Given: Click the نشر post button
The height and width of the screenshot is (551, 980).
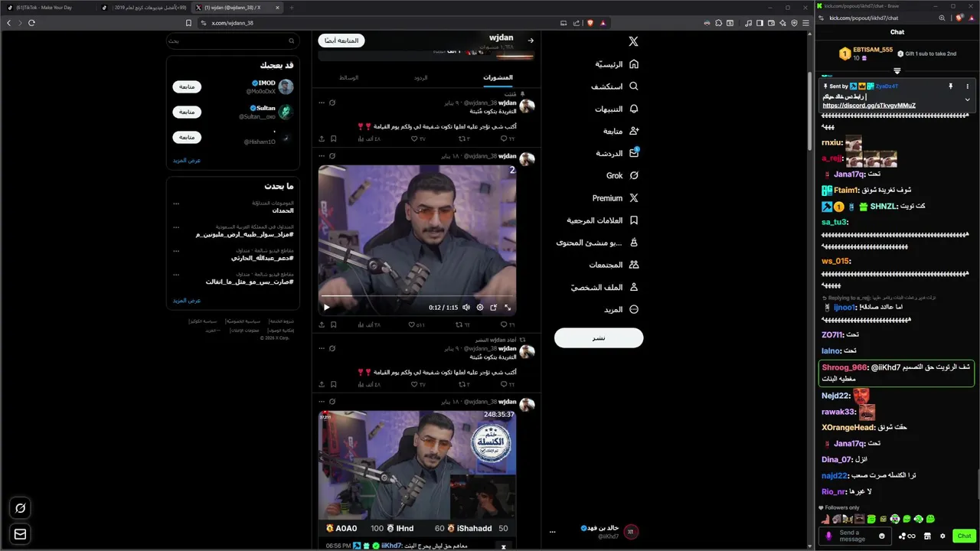Looking at the screenshot, I should coord(599,337).
